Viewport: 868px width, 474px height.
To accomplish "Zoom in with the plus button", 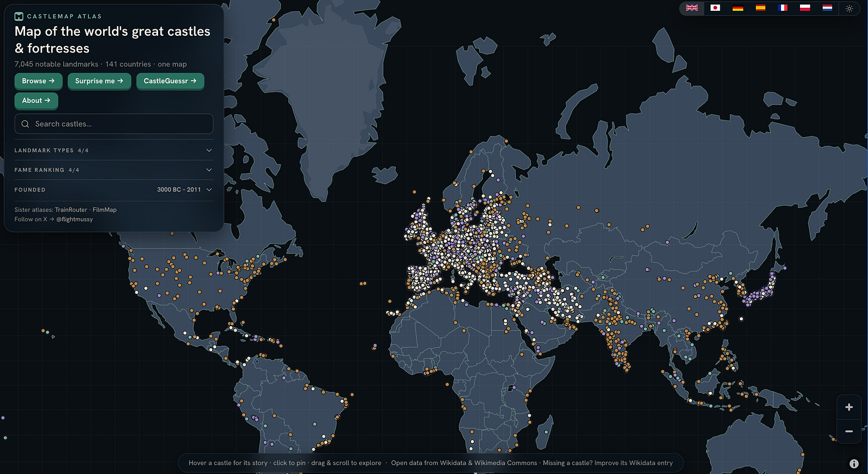I will pyautogui.click(x=849, y=407).
